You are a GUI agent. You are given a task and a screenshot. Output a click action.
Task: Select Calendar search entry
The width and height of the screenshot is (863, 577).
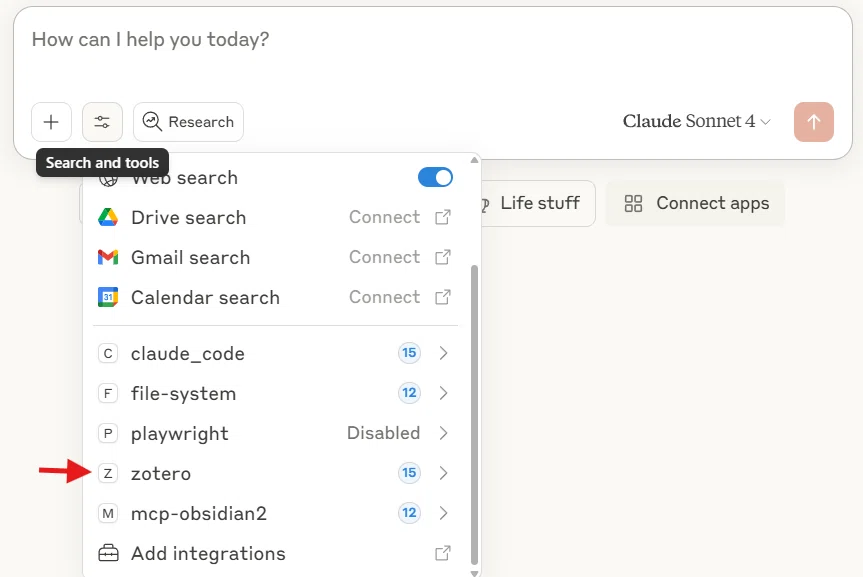tap(275, 297)
